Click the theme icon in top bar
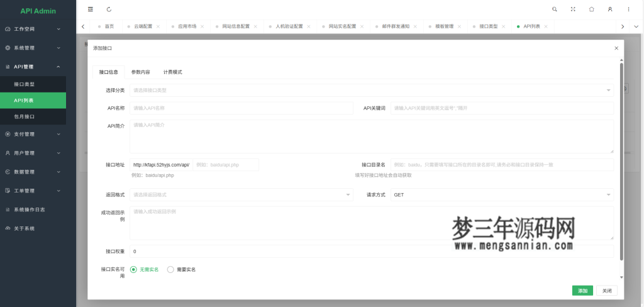Screen dimensions: 644x307 pyautogui.click(x=591, y=9)
